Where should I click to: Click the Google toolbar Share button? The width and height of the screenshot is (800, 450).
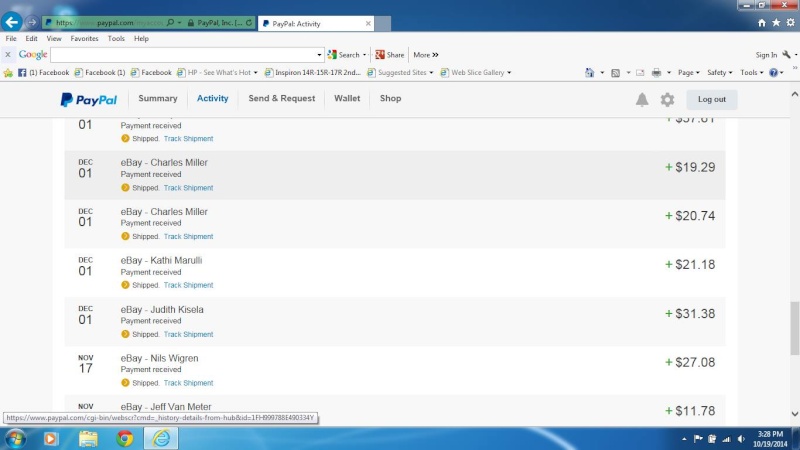tap(390, 55)
